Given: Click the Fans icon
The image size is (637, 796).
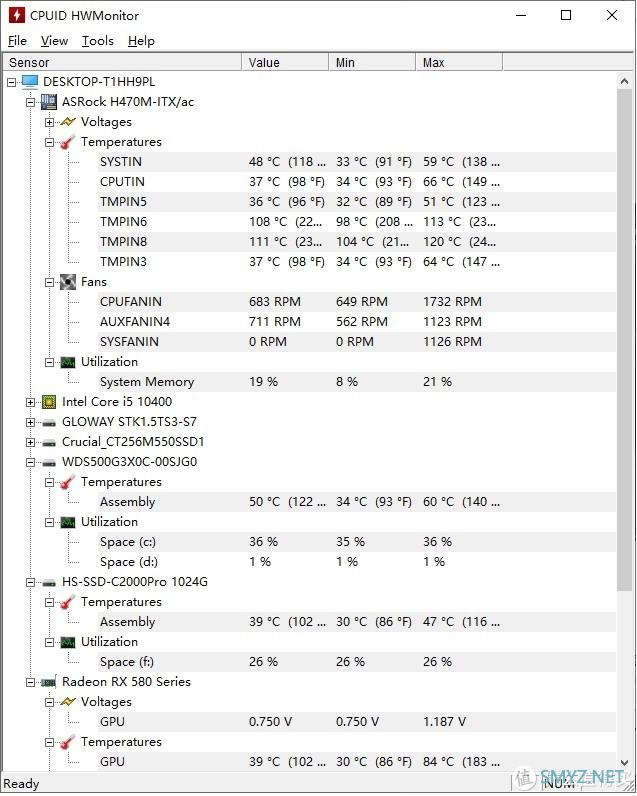Looking at the screenshot, I should (68, 282).
